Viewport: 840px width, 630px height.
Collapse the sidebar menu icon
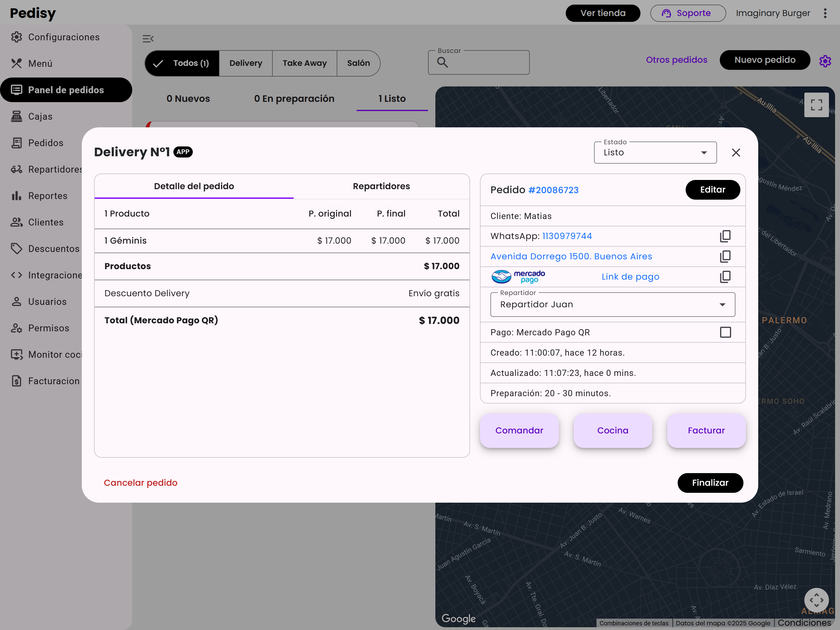pos(148,39)
